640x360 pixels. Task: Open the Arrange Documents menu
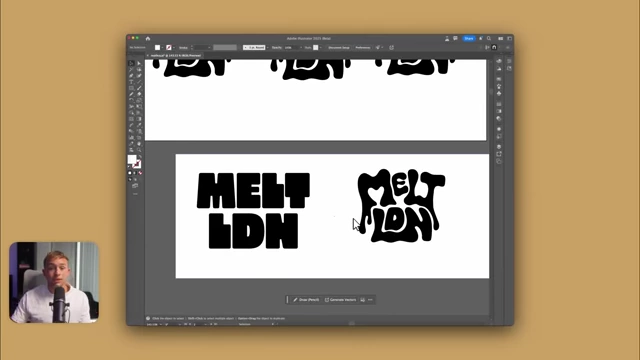click(500, 38)
